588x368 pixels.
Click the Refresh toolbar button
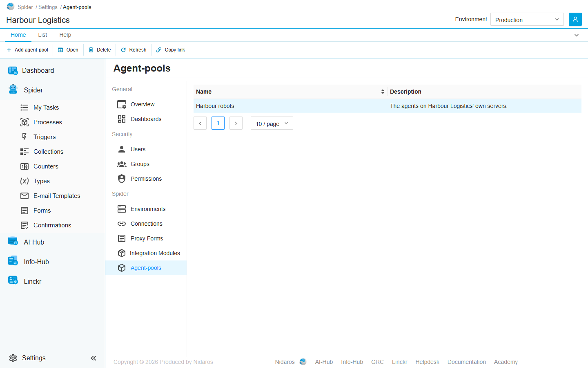pyautogui.click(x=134, y=50)
